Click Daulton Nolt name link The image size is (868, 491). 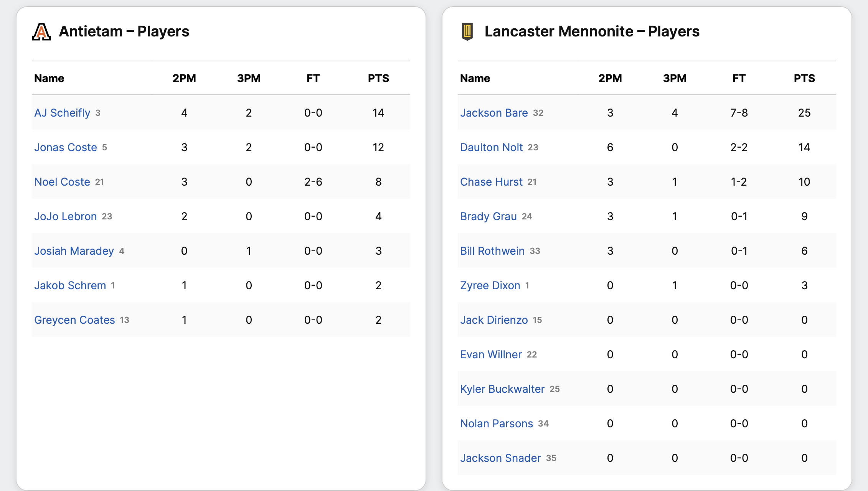[491, 147]
